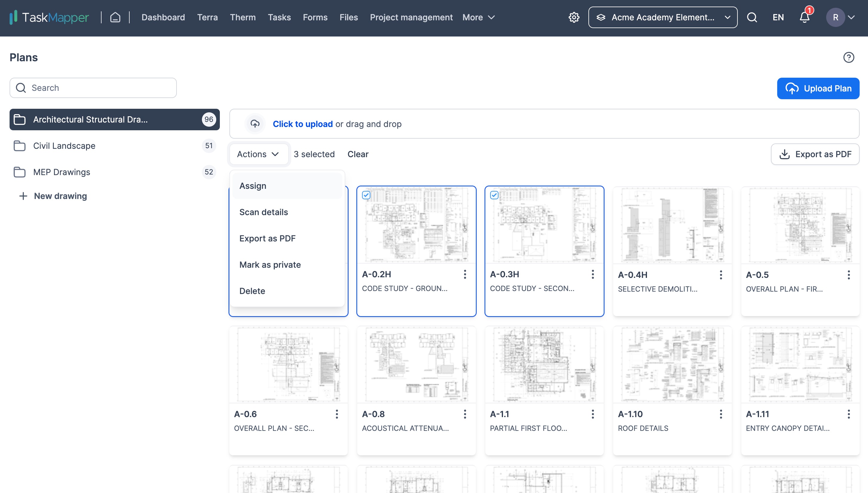Select Architectural Structural Drawings folder

[x=114, y=120]
